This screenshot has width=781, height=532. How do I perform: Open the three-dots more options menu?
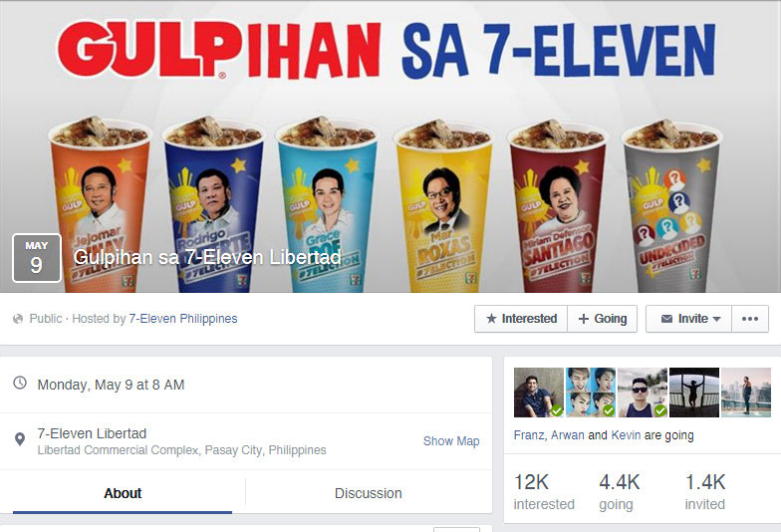tap(749, 319)
